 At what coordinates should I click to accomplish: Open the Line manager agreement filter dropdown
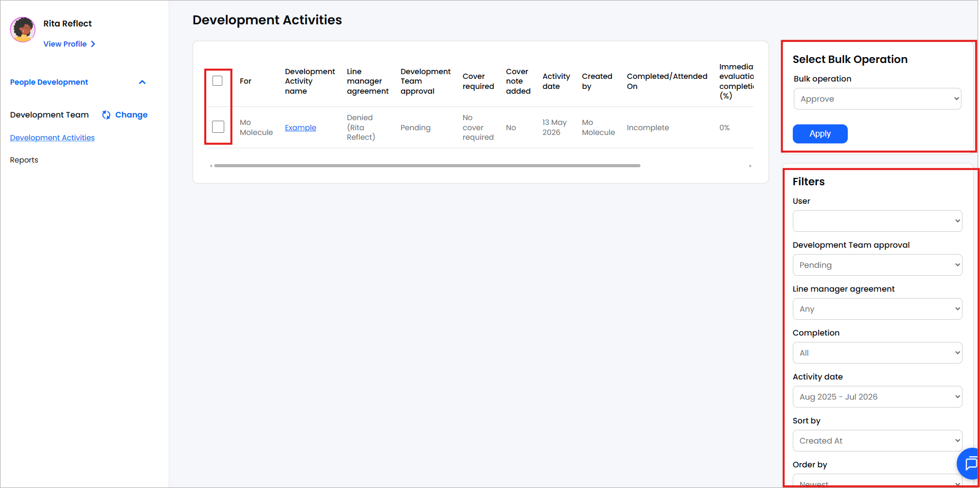tap(877, 309)
